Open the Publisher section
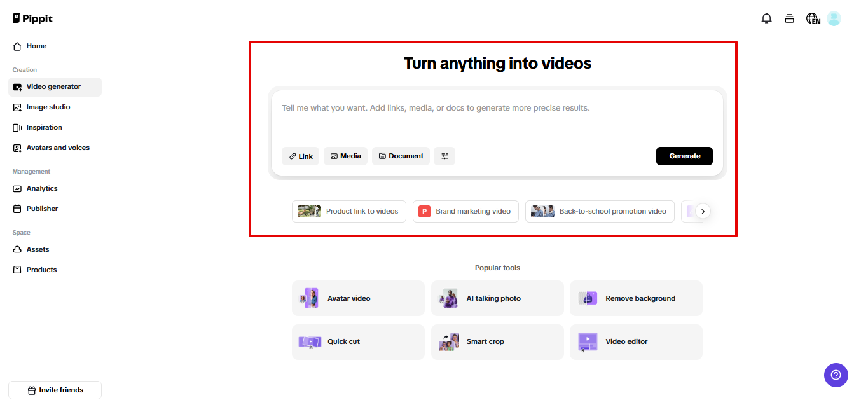Viewport: 868px width, 407px height. tap(41, 209)
